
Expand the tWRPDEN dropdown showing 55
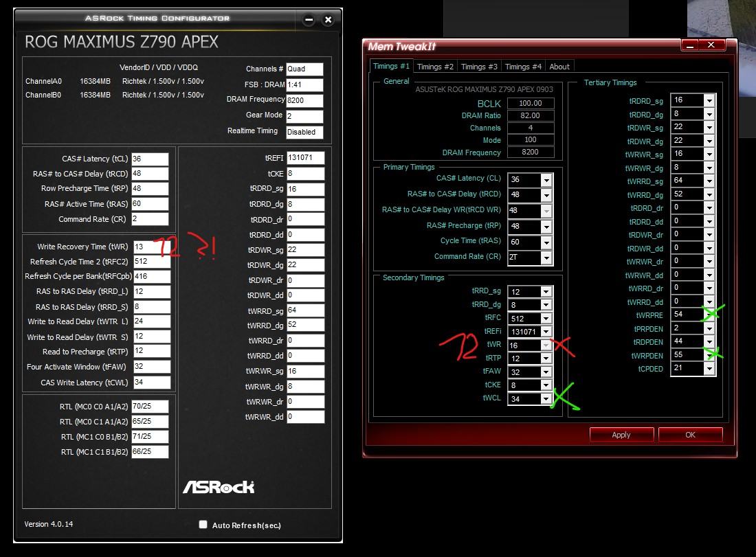coord(709,355)
